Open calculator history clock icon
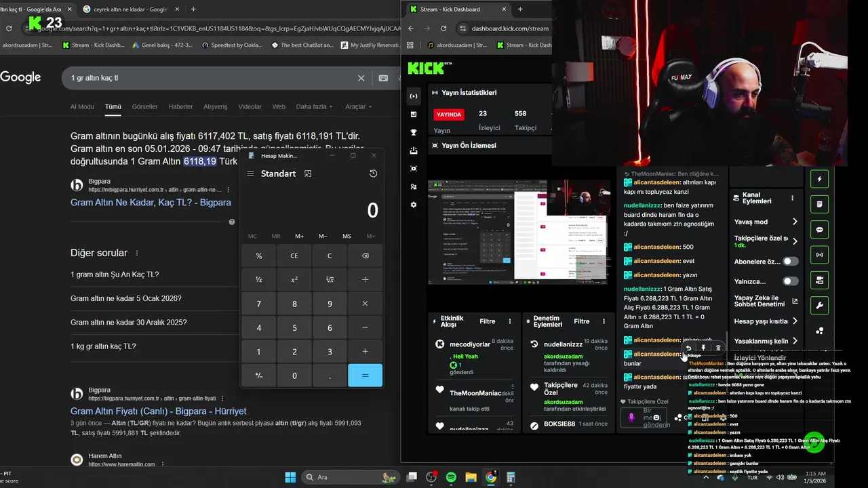The image size is (868, 488). click(373, 174)
